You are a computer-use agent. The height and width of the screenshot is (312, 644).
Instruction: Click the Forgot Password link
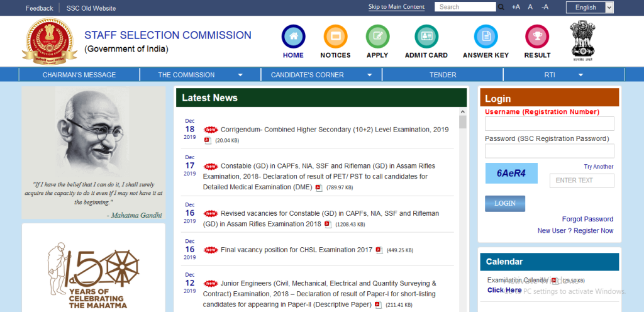tap(587, 219)
